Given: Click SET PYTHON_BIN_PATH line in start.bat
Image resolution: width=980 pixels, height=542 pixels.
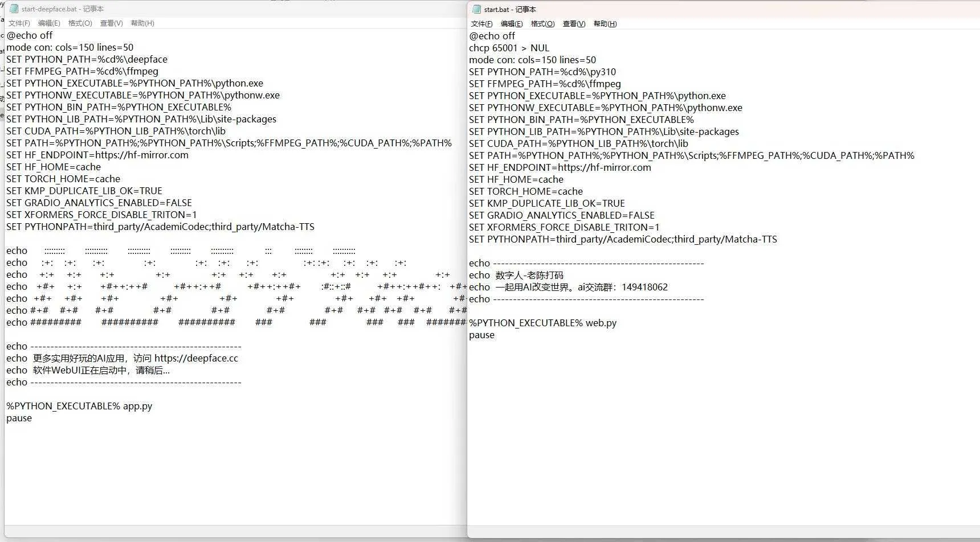Looking at the screenshot, I should (582, 120).
